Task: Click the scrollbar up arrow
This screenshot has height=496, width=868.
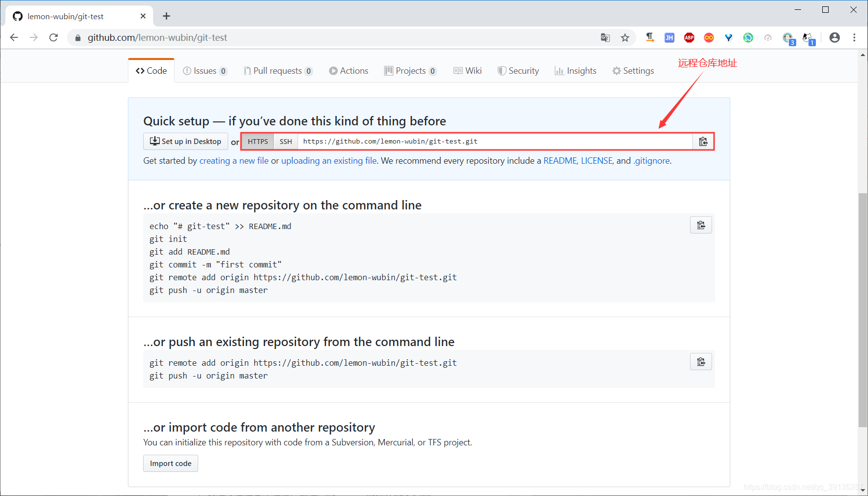Action: click(863, 55)
